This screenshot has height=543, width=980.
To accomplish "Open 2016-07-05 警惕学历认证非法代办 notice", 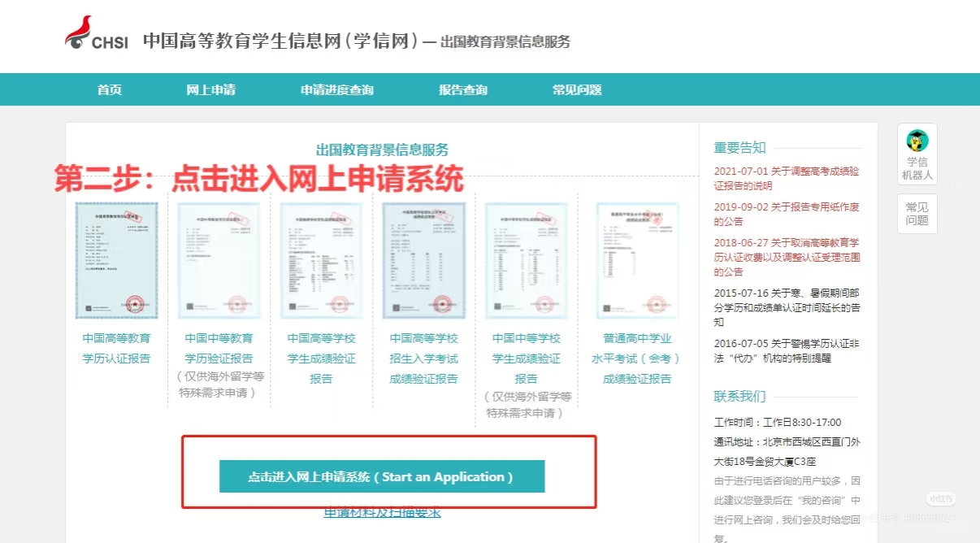I will (786, 350).
